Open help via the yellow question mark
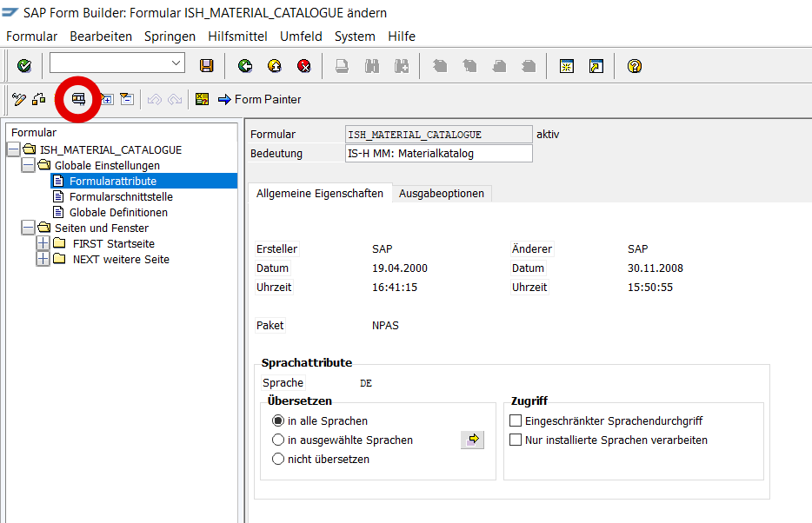The width and height of the screenshot is (812, 523). click(x=635, y=66)
